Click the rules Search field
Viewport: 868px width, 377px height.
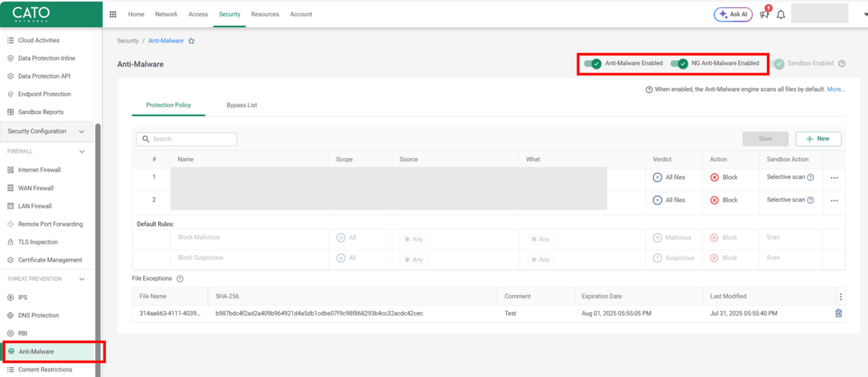pos(186,139)
